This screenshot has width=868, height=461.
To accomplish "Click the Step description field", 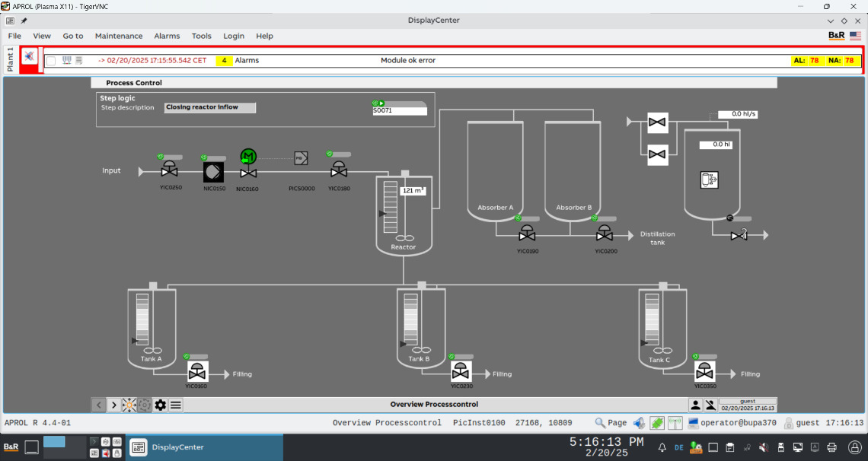I will [210, 108].
